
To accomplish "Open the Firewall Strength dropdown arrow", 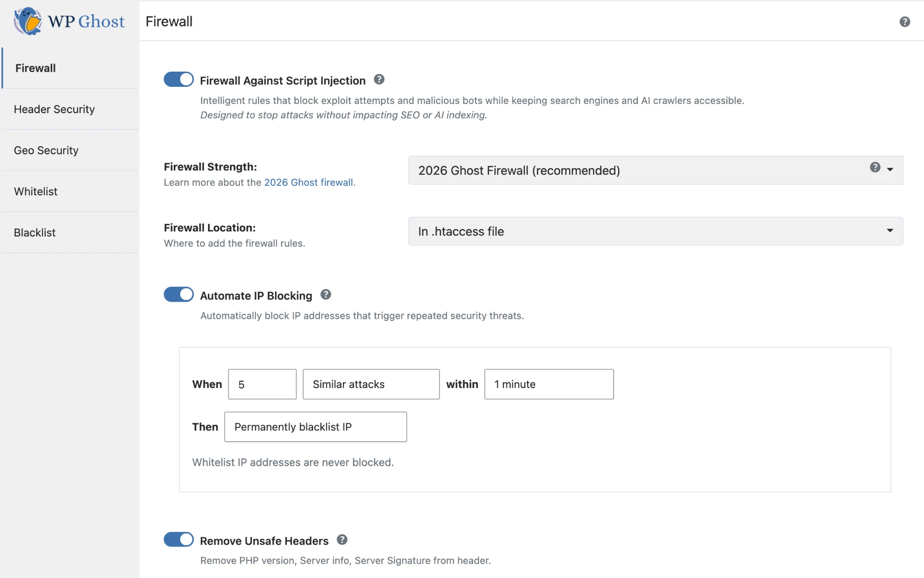I will click(x=890, y=170).
